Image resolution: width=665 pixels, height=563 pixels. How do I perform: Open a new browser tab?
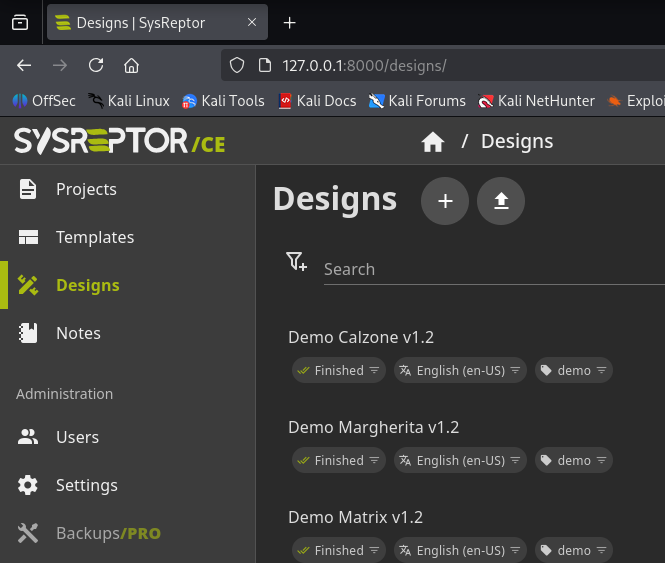(289, 22)
